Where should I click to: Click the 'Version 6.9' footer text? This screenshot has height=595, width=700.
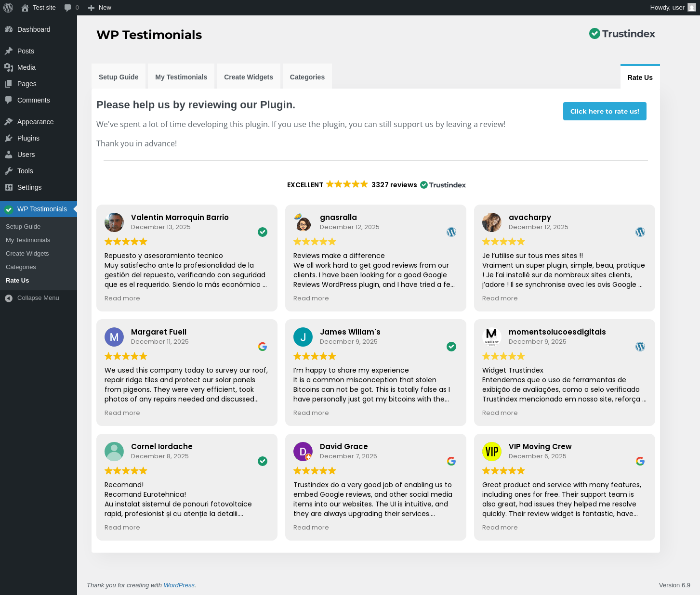(x=674, y=585)
